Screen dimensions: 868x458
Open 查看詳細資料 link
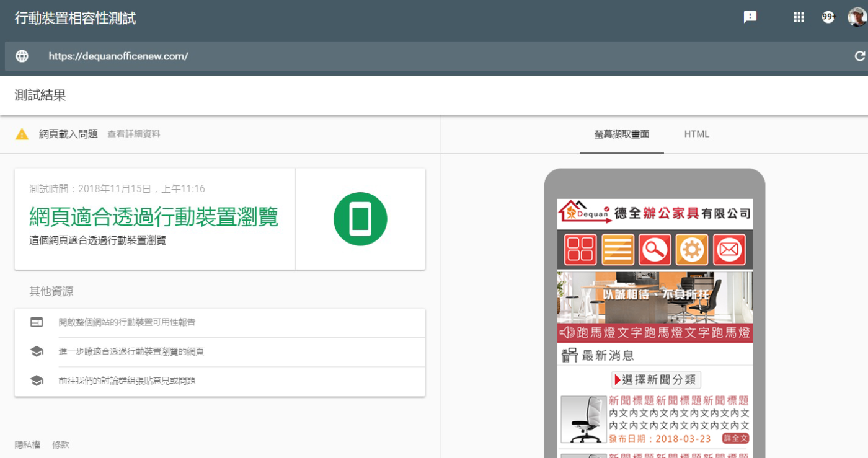click(133, 134)
